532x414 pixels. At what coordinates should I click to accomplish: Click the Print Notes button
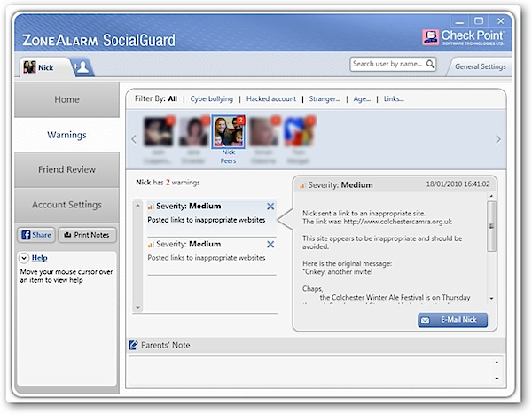[x=87, y=235]
